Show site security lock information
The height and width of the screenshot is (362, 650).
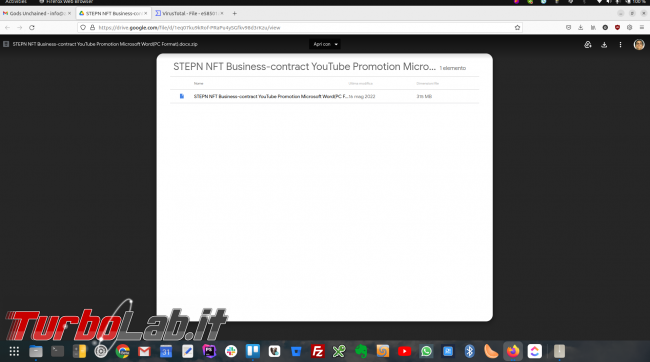[92, 28]
